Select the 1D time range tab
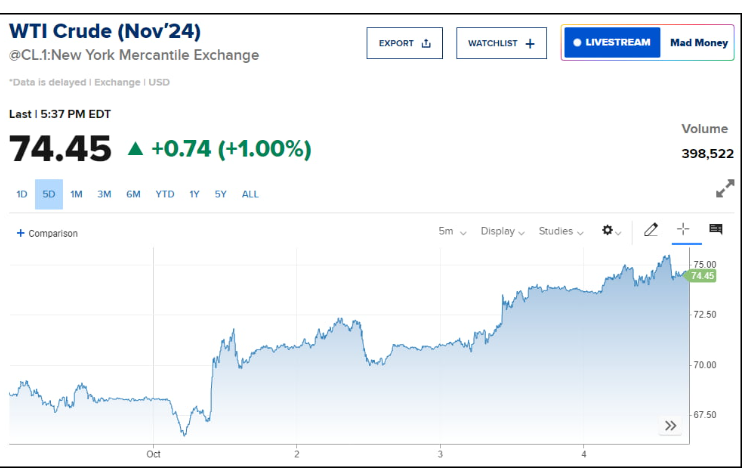 (22, 194)
